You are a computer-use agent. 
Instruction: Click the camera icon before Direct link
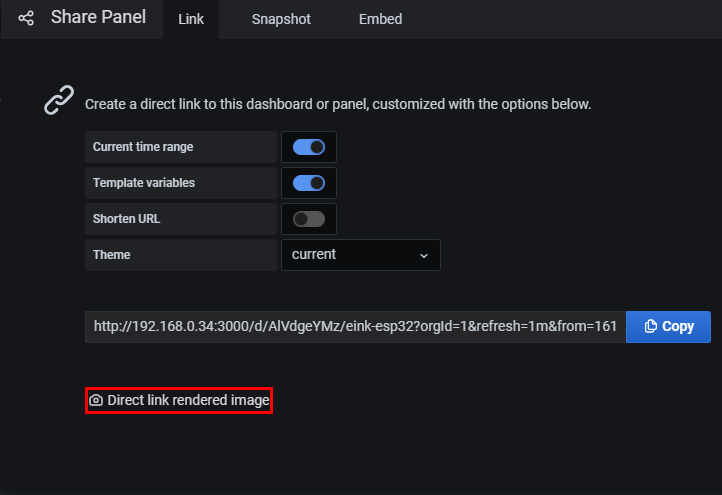tap(96, 400)
